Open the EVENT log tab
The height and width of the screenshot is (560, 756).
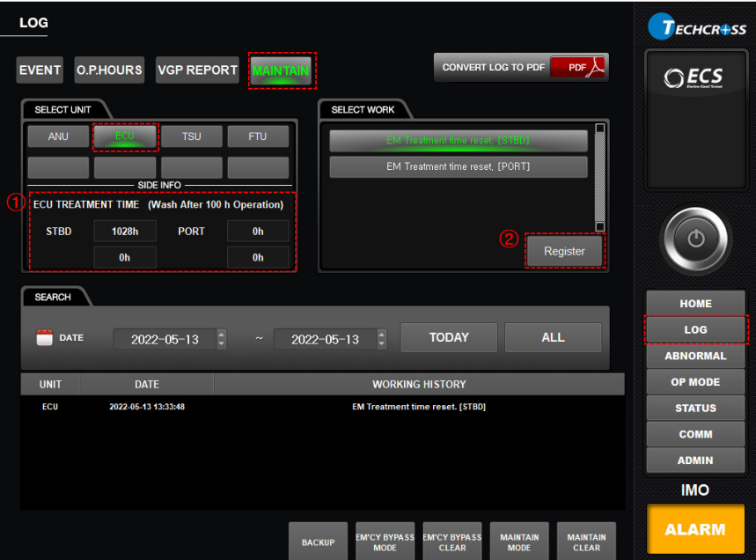[x=40, y=70]
